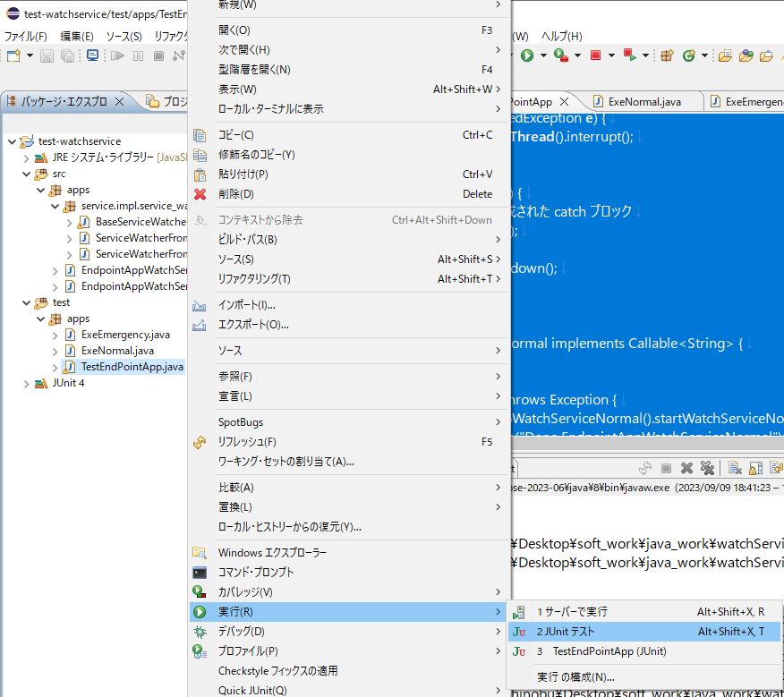Select the SpotBugs entry icon in context menu
The width and height of the screenshot is (784, 697).
click(226, 421)
